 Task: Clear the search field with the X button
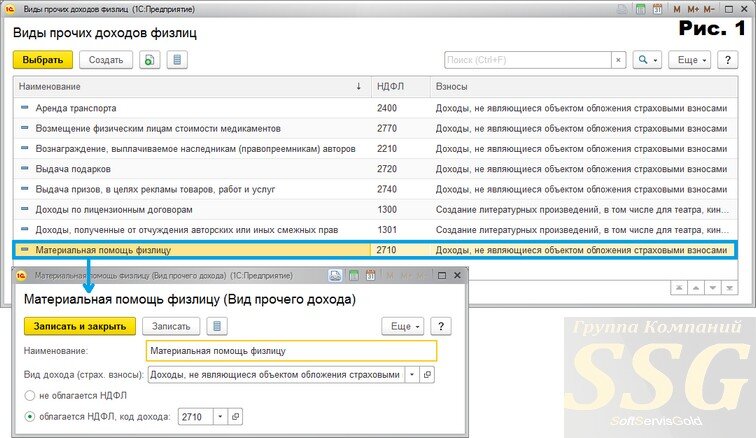[619, 60]
